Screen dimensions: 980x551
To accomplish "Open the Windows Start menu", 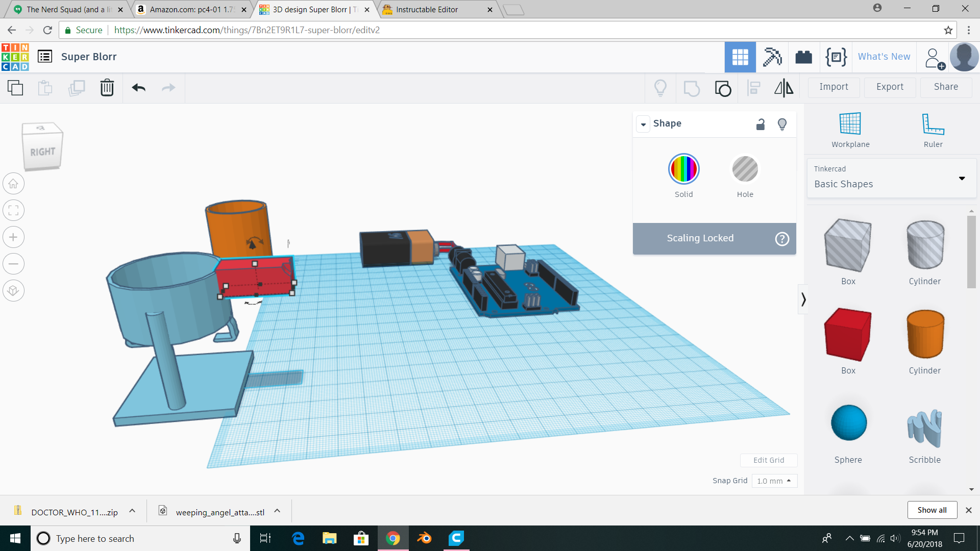I will pyautogui.click(x=15, y=538).
